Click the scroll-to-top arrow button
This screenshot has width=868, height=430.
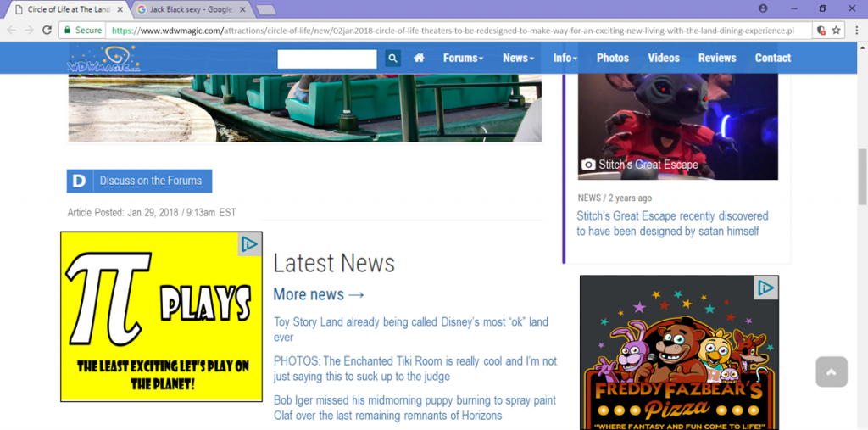point(832,371)
